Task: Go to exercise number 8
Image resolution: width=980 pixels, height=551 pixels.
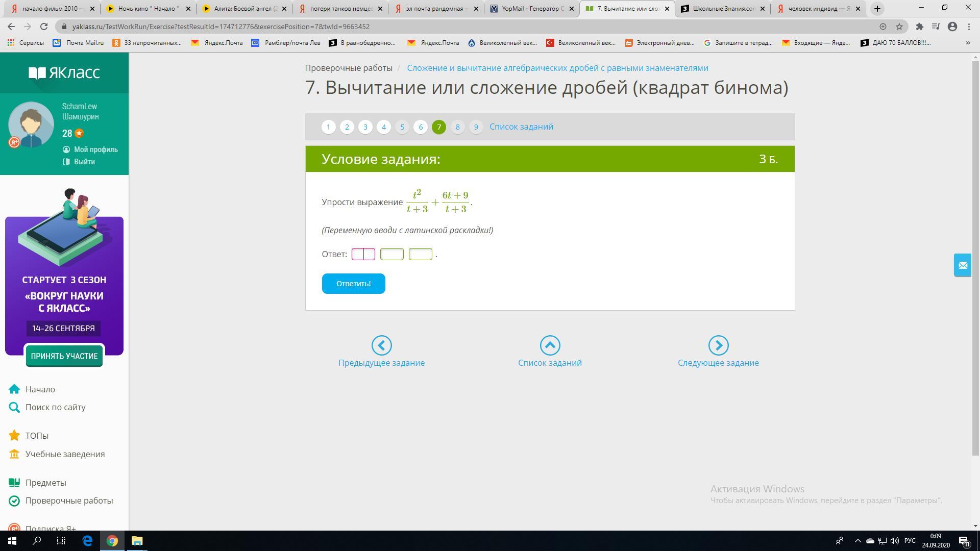Action: pyautogui.click(x=457, y=127)
